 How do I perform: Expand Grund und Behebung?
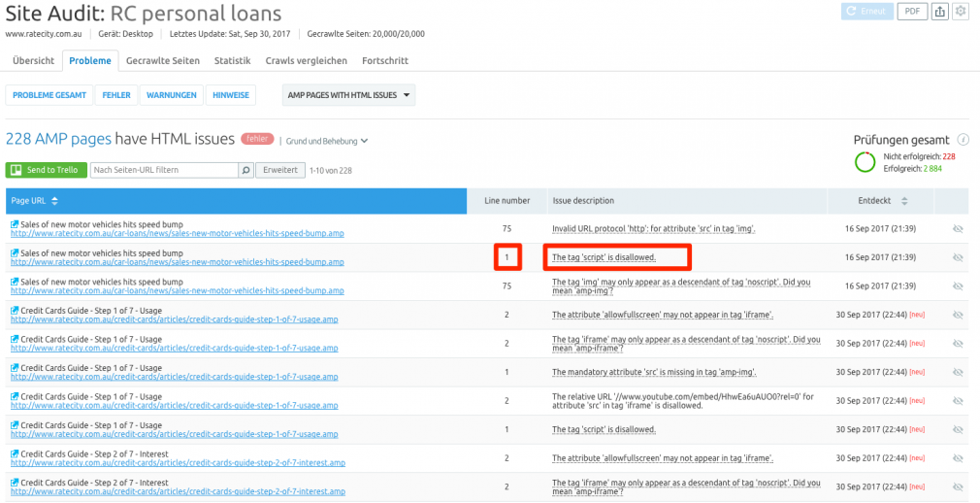(327, 141)
